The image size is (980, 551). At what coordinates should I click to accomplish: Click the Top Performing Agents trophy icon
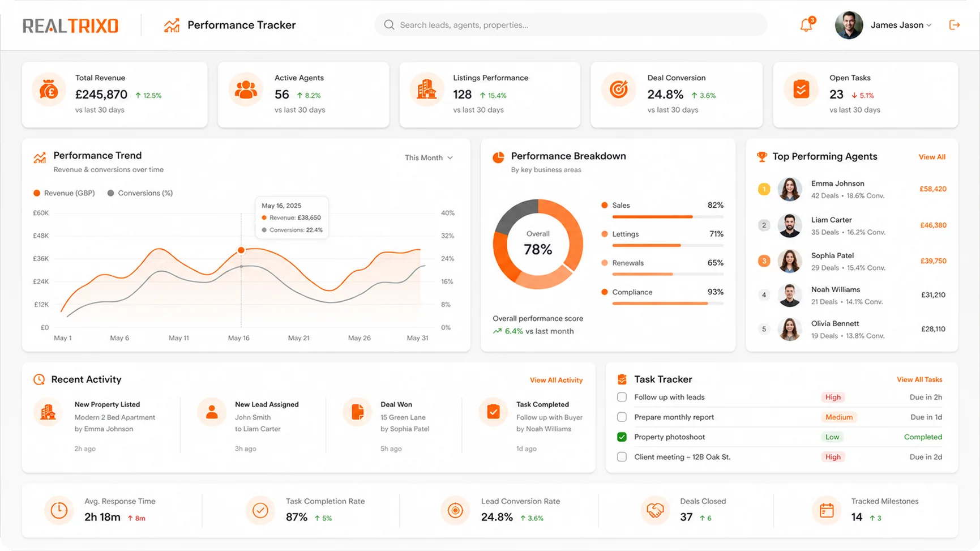coord(762,157)
